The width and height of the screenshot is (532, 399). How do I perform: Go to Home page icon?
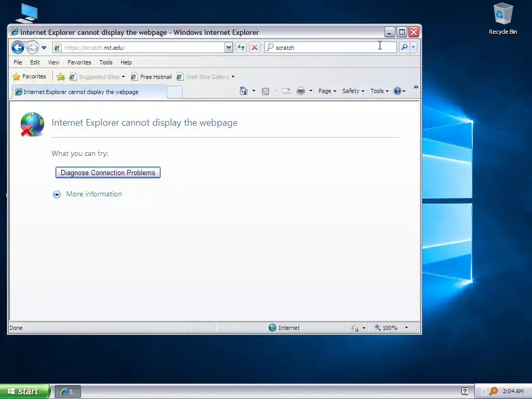(x=244, y=91)
